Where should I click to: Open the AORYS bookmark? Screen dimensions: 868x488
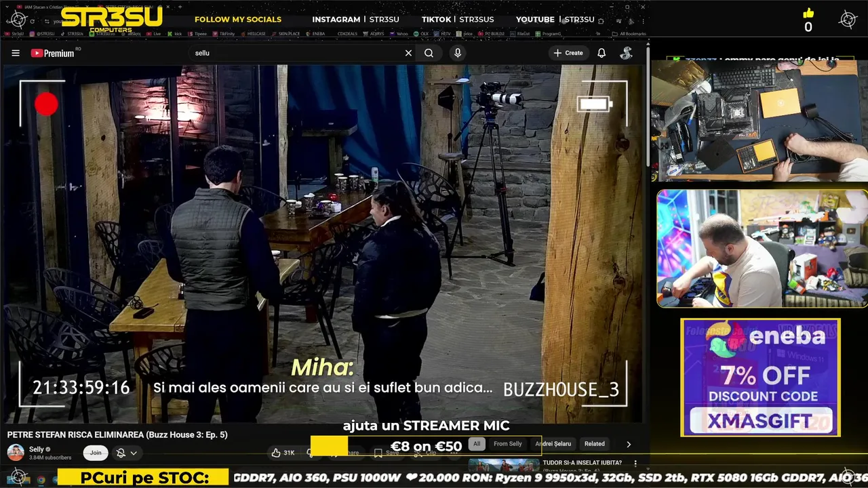pos(373,34)
